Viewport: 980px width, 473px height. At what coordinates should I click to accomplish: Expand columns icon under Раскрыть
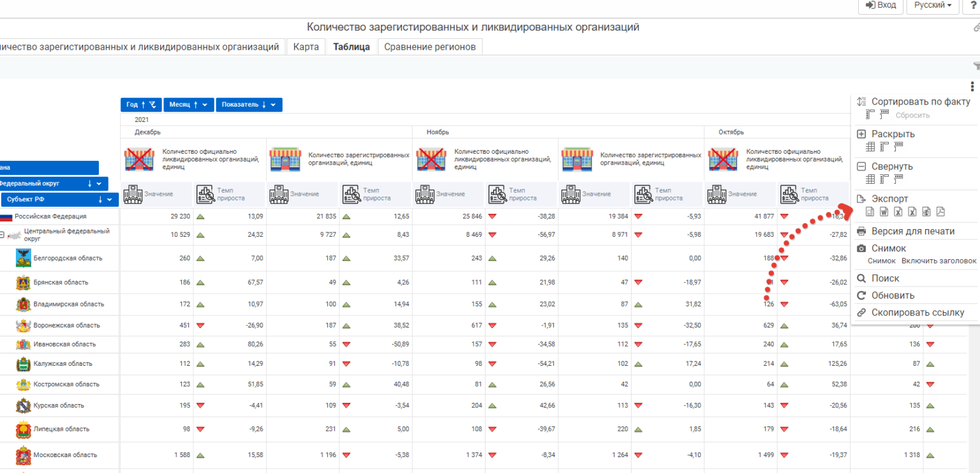898,147
